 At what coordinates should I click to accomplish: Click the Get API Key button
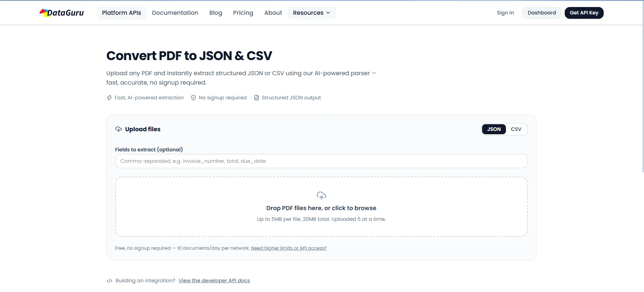click(584, 13)
